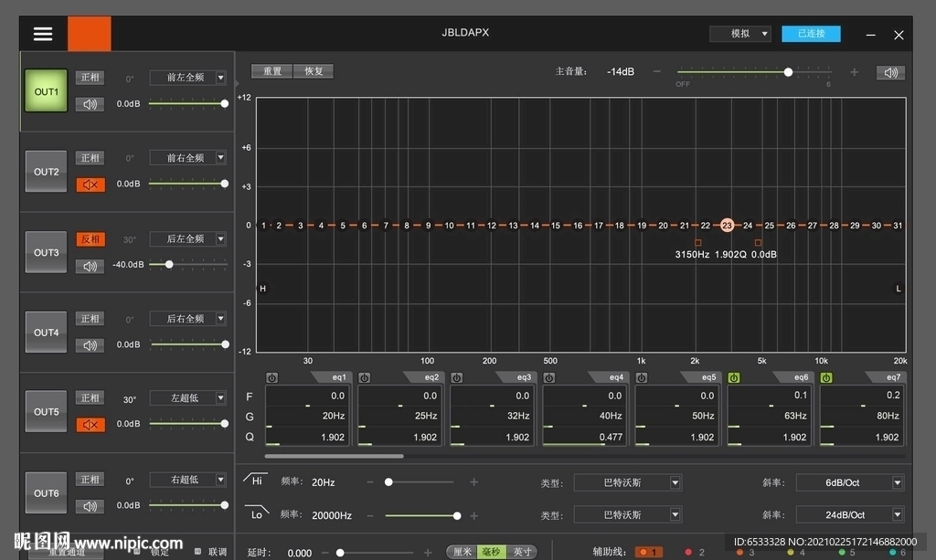Toggle OUT3 phase invert button 反相
The height and width of the screenshot is (560, 936).
tap(90, 239)
